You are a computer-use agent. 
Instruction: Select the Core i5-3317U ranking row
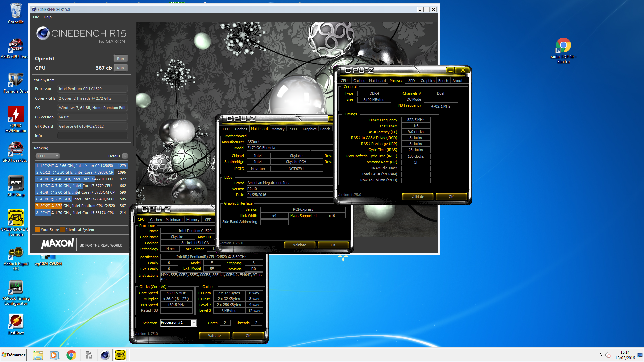pyautogui.click(x=81, y=213)
